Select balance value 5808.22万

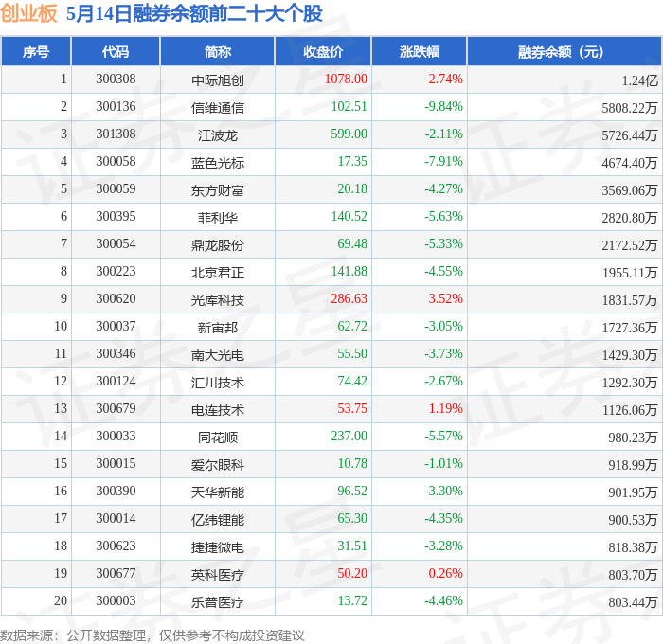point(630,108)
